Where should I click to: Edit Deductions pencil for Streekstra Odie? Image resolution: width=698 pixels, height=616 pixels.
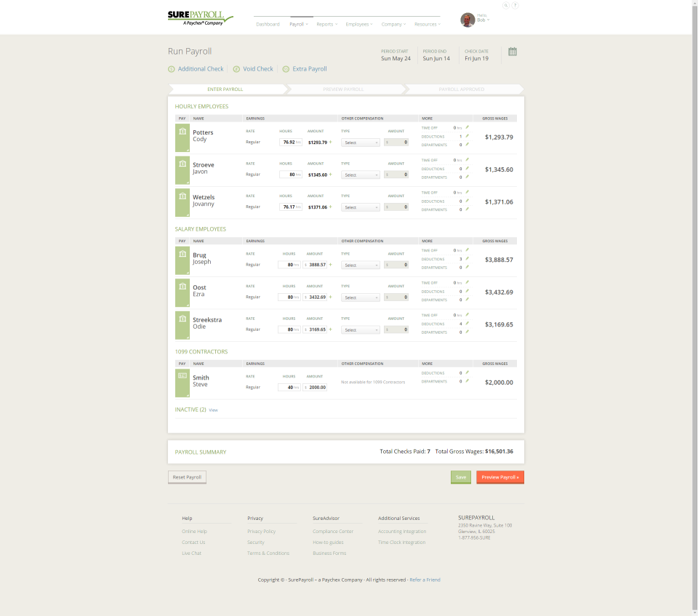tap(467, 324)
